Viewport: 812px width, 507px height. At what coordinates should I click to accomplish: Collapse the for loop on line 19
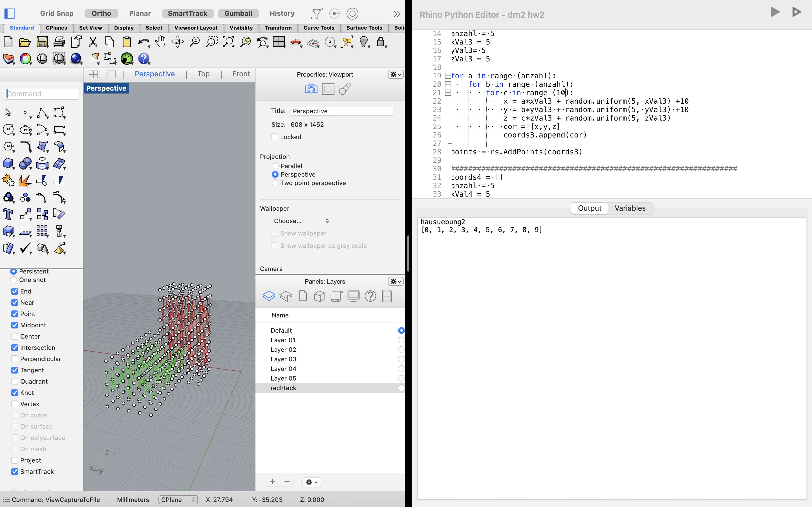[448, 76]
